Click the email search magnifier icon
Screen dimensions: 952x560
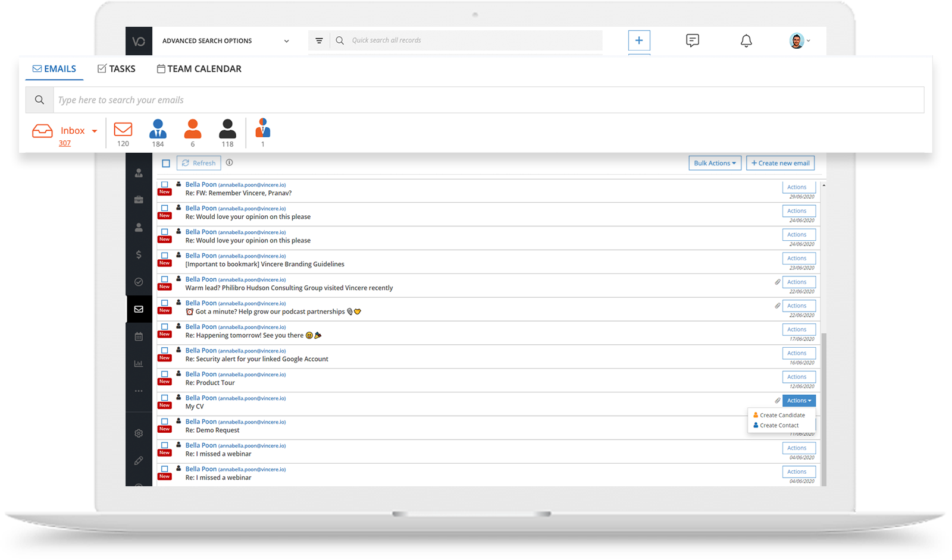[39, 100]
